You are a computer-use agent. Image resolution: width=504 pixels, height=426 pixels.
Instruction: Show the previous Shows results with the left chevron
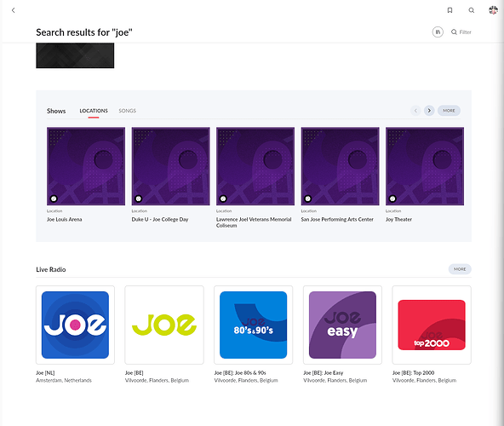[415, 111]
